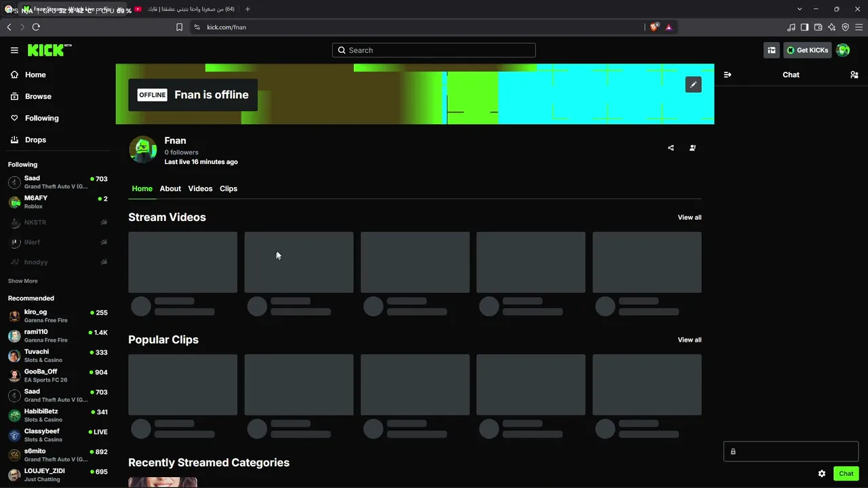Open first Stream Videos placeholder thumbnail
The image size is (868, 488).
point(183,262)
